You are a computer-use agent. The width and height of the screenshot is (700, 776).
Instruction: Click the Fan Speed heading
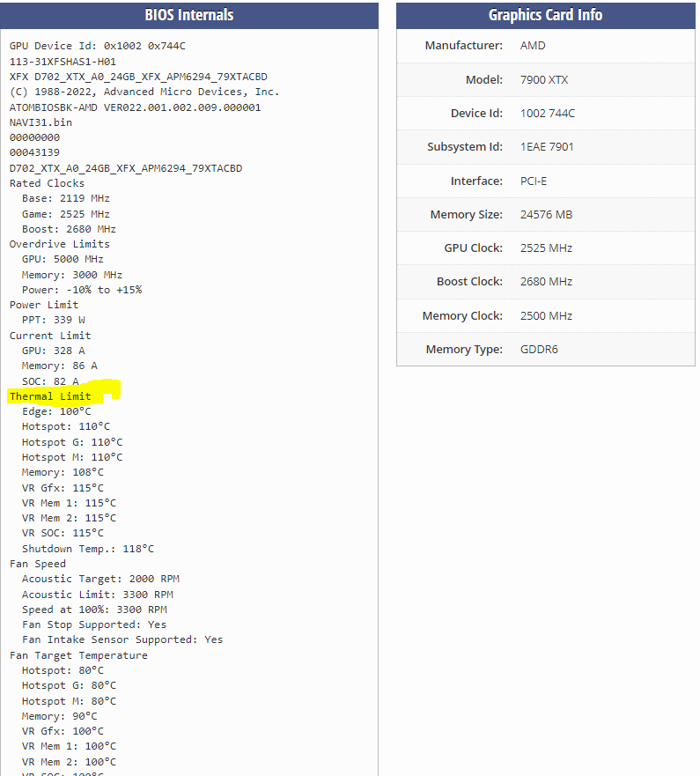click(38, 564)
